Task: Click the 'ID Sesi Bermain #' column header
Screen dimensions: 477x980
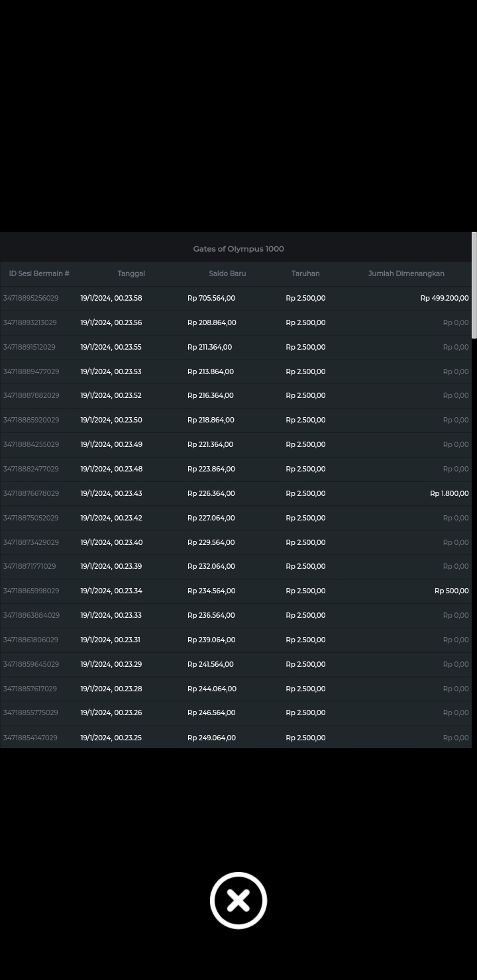Action: tap(39, 273)
